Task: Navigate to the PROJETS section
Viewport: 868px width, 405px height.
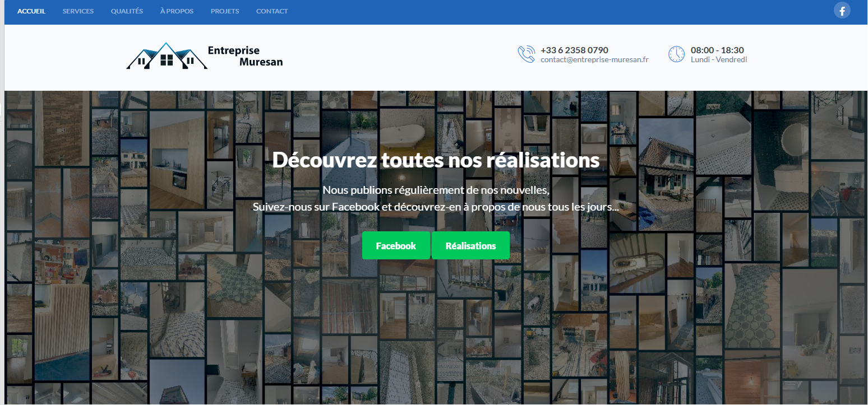Action: [x=225, y=11]
